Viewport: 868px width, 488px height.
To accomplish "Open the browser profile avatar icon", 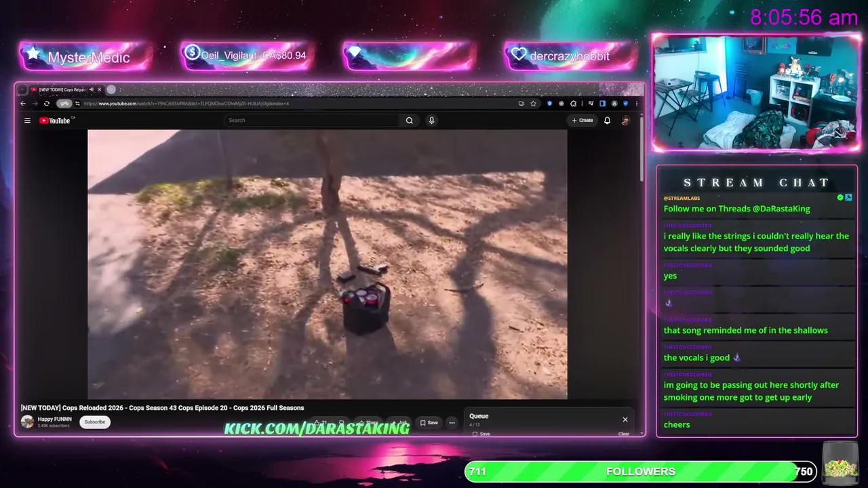I will 614,104.
